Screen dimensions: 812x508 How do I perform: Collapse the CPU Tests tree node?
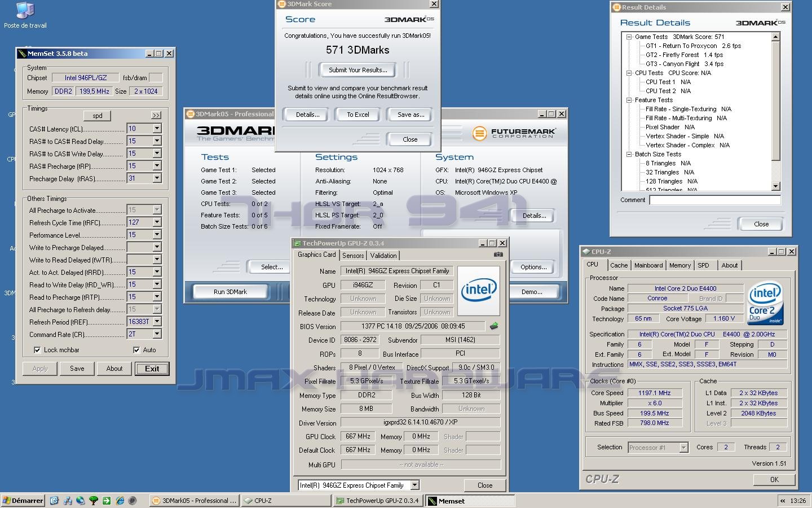(x=629, y=73)
